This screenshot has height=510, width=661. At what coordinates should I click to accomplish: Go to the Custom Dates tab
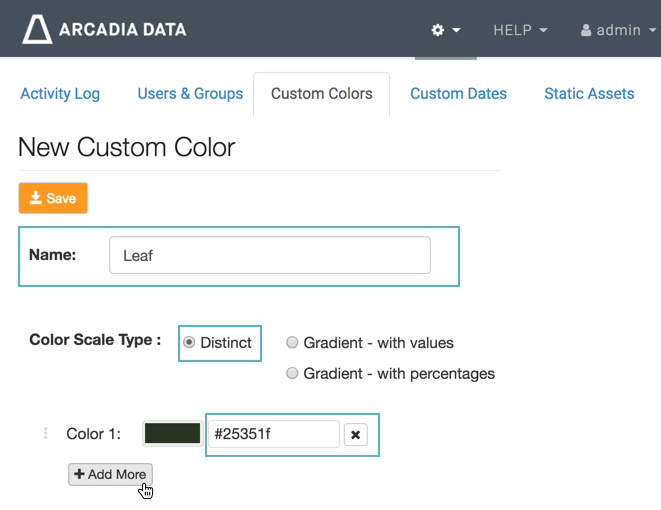[458, 93]
